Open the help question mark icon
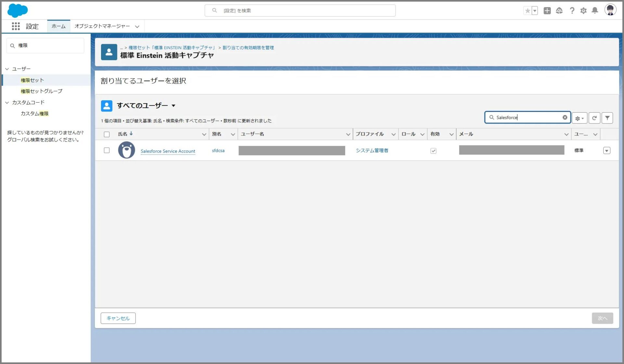The width and height of the screenshot is (624, 364). tap(572, 11)
